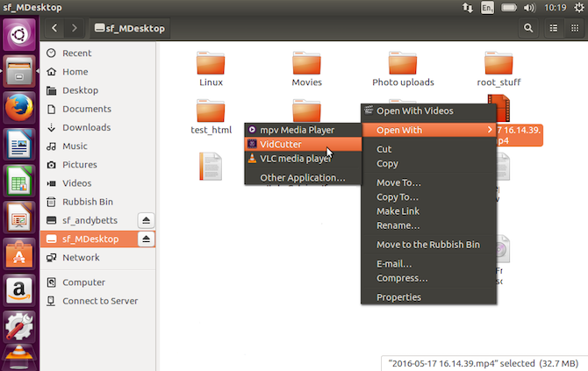Select Copy in the context menu

pos(429,164)
